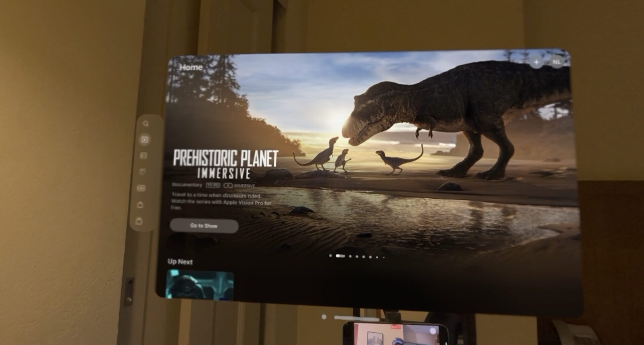Click the Prehistoric Planet Immersive title
The image size is (644, 345).
(x=225, y=164)
